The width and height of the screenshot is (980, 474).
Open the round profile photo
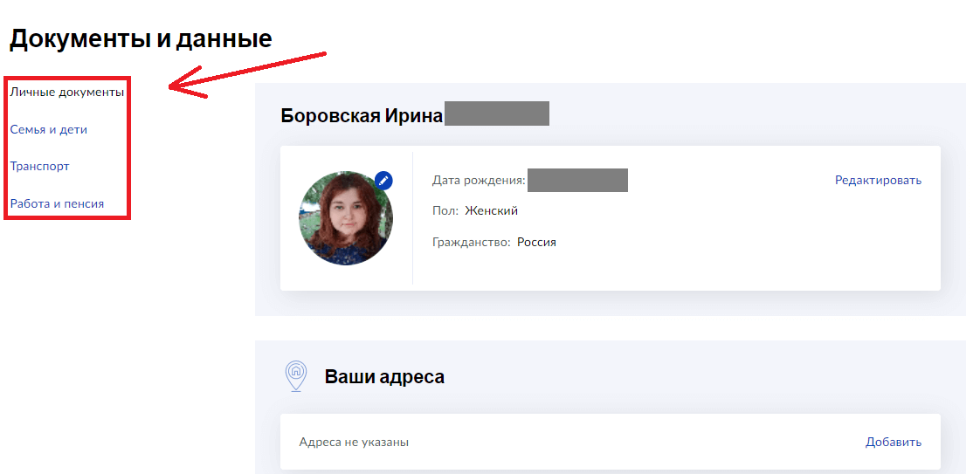pyautogui.click(x=345, y=218)
